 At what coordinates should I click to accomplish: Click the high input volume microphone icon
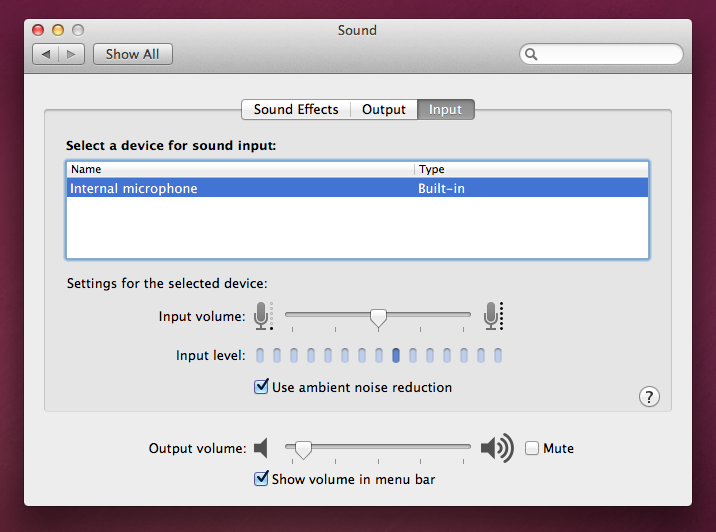click(493, 316)
